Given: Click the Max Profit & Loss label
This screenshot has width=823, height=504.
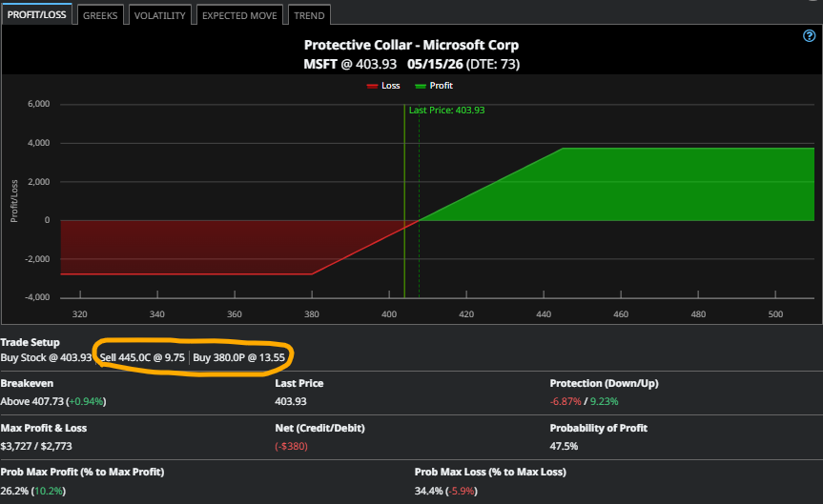Looking at the screenshot, I should pos(44,428).
